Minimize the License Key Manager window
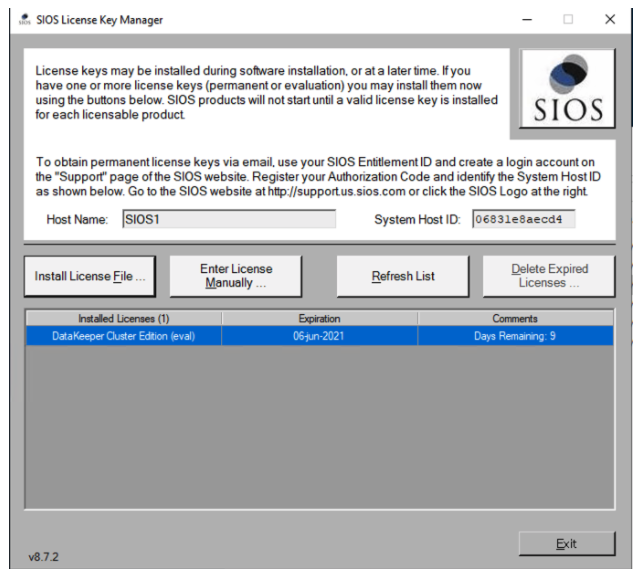The width and height of the screenshot is (641, 579). tap(527, 19)
